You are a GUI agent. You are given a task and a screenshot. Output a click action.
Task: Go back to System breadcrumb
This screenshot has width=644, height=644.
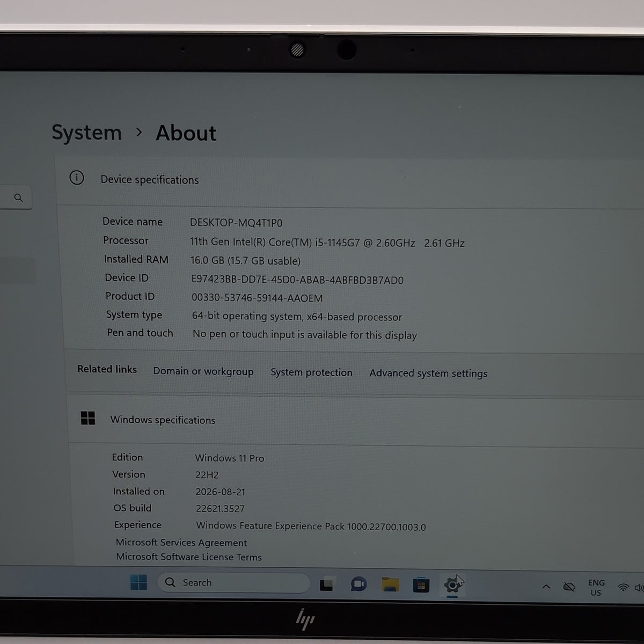pos(87,133)
